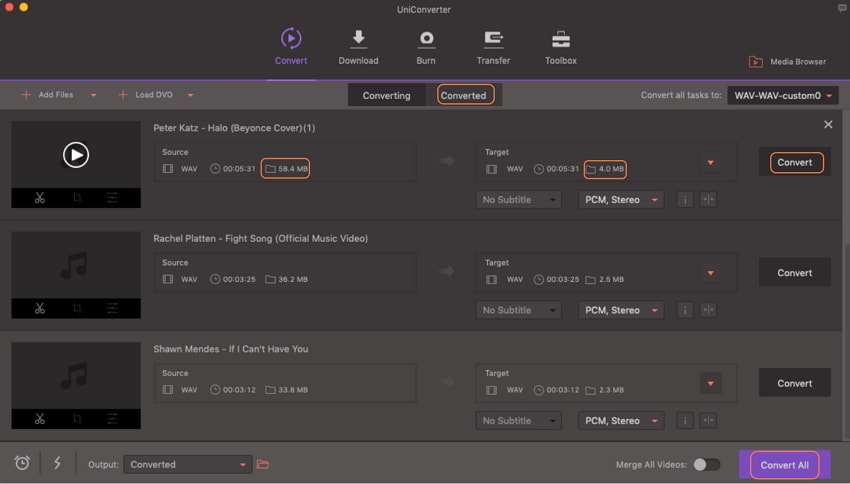The height and width of the screenshot is (484, 850).
Task: Trim the Peter Katz track with scissors icon
Action: click(x=40, y=198)
